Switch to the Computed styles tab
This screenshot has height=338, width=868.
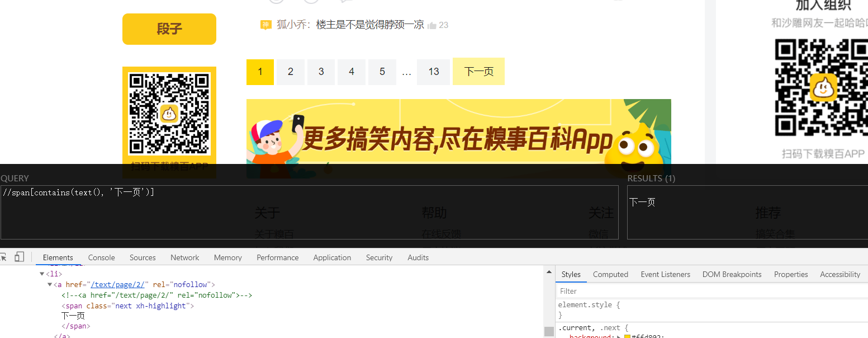pyautogui.click(x=610, y=274)
